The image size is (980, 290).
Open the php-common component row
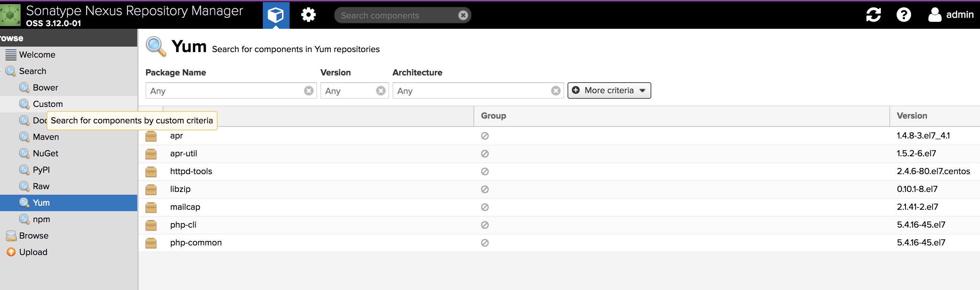pos(559,243)
